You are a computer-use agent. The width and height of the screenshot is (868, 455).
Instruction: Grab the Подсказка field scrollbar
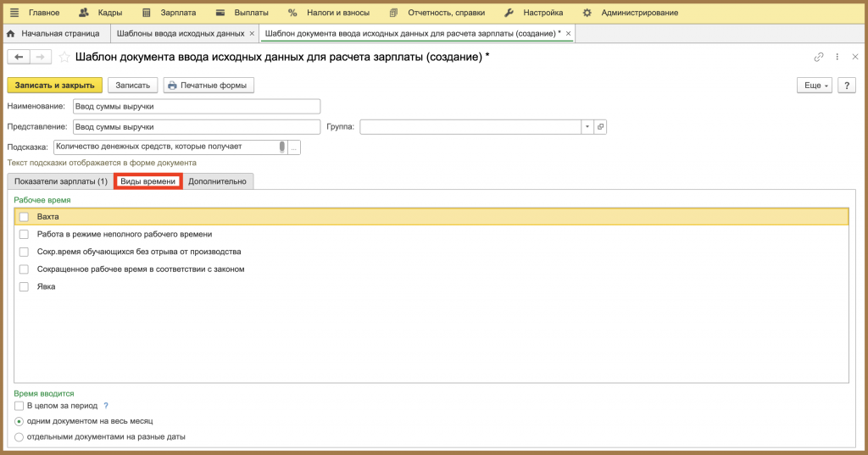pyautogui.click(x=282, y=147)
